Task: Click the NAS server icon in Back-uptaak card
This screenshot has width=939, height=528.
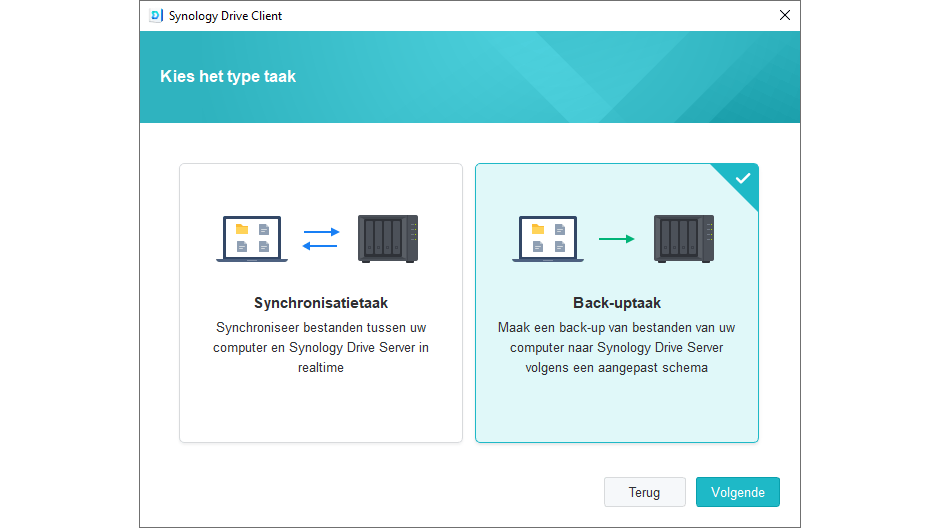Action: [684, 239]
